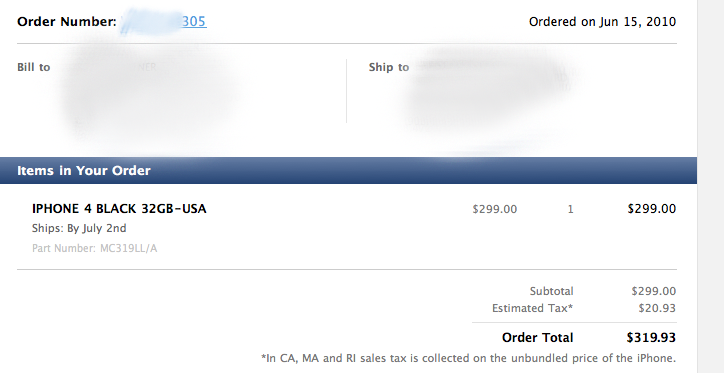The height and width of the screenshot is (373, 724).
Task: Click the Order Number label
Action: tap(67, 22)
